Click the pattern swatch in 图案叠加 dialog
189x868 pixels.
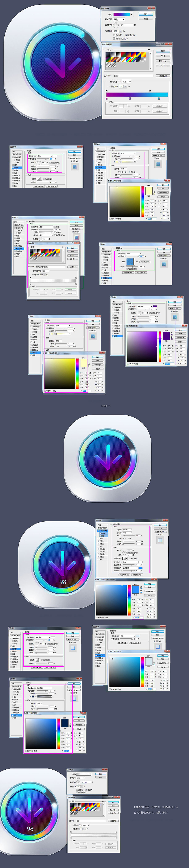(x=130, y=261)
